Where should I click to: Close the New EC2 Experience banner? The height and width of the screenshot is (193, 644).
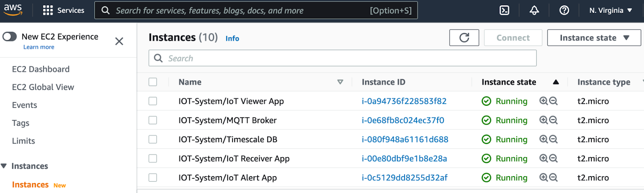119,41
